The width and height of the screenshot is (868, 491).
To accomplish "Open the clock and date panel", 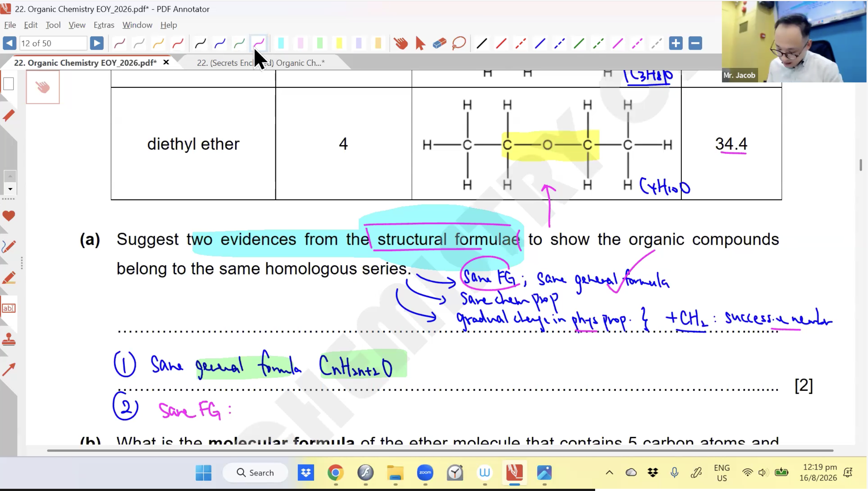I will click(818, 473).
